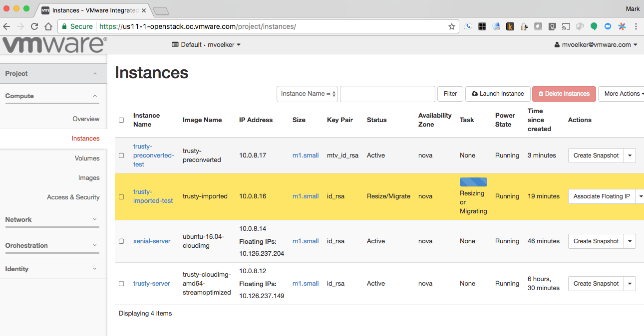Check the trusty-imported-test row checkbox
This screenshot has width=644, height=336.
click(x=121, y=196)
